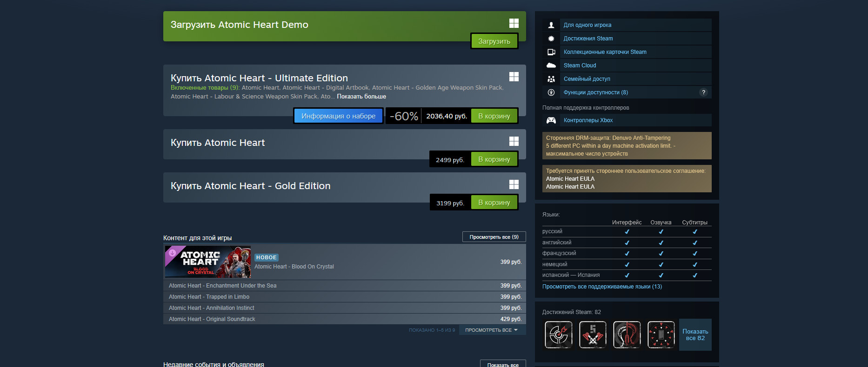
Task: Click Контроллеры Xbox link
Action: click(588, 120)
